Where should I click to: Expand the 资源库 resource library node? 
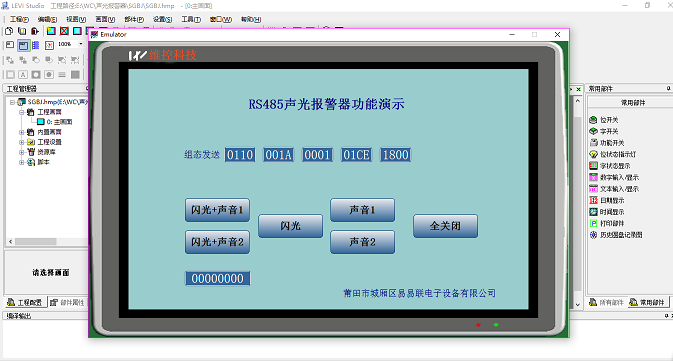pyautogui.click(x=21, y=152)
